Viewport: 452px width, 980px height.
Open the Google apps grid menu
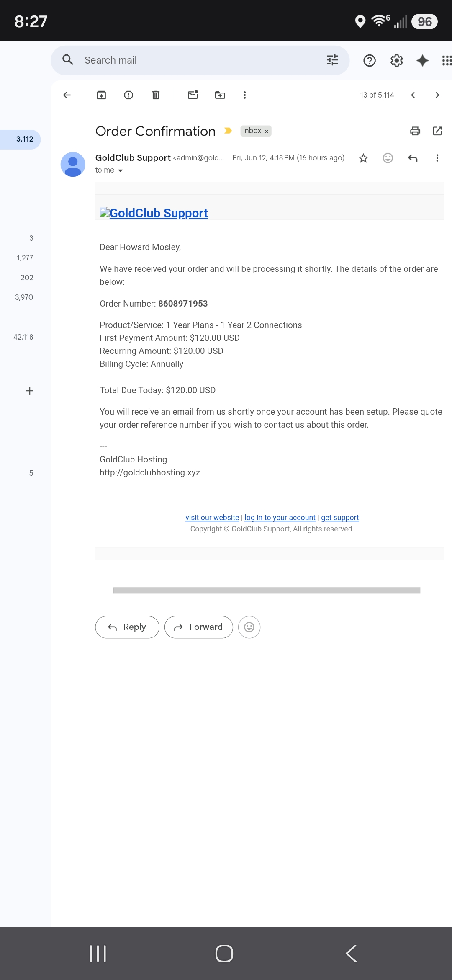[x=447, y=61]
